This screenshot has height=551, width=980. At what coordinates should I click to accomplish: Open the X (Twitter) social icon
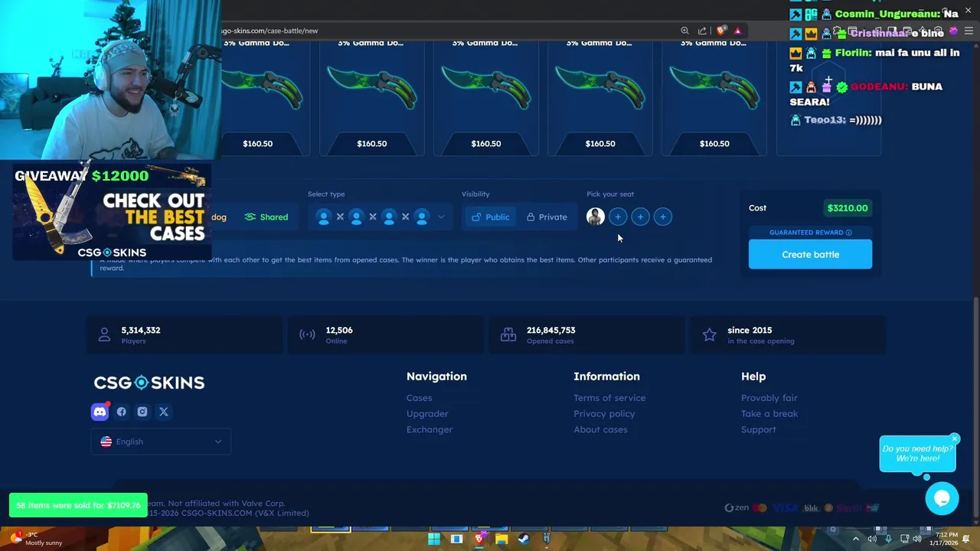click(164, 412)
